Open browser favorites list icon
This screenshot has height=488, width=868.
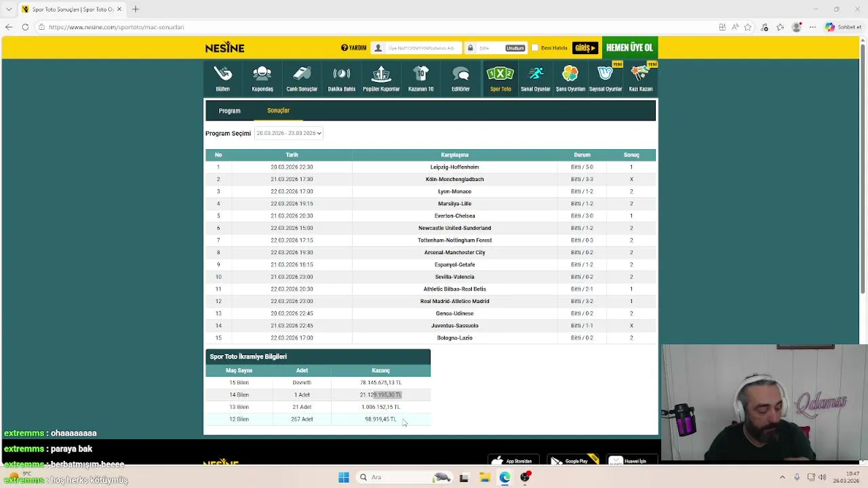(x=781, y=27)
